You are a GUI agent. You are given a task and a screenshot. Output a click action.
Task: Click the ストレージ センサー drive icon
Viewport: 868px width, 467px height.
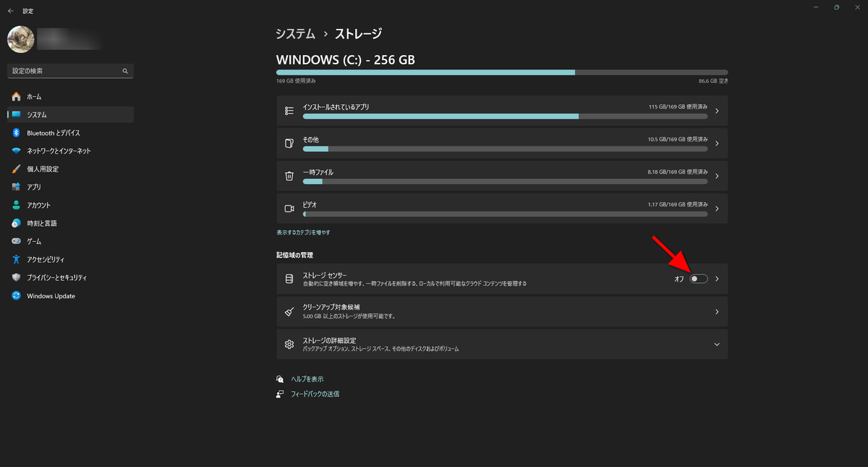pyautogui.click(x=289, y=279)
